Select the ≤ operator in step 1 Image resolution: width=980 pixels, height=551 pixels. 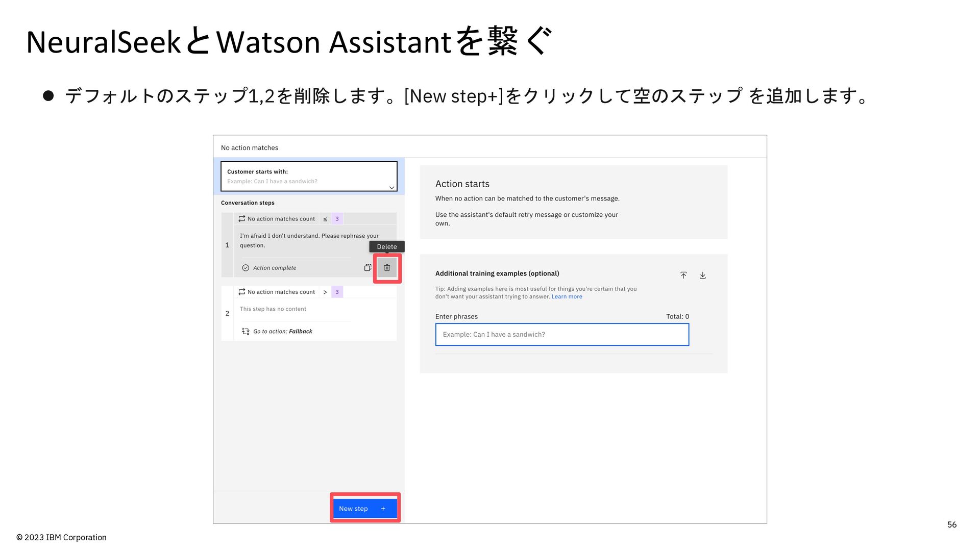pyautogui.click(x=325, y=219)
